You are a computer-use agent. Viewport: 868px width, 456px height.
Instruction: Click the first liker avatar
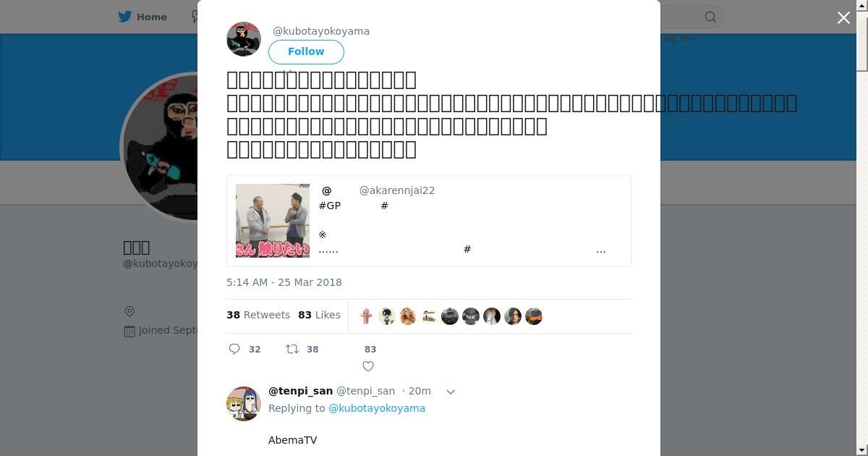(x=366, y=316)
